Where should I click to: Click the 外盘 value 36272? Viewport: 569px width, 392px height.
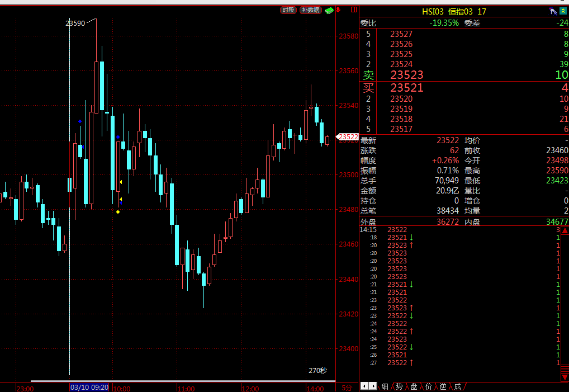pos(448,222)
